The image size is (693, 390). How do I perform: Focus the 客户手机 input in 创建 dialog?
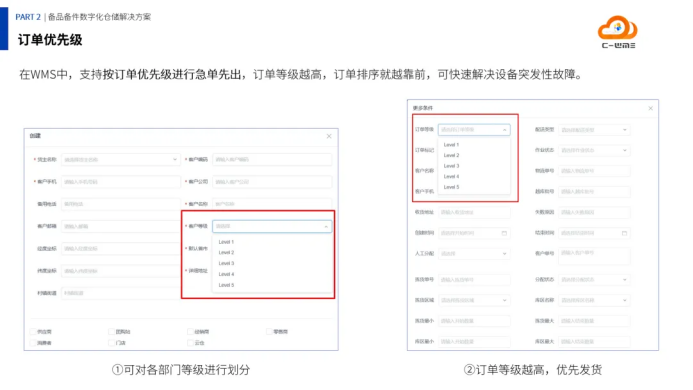121,182
